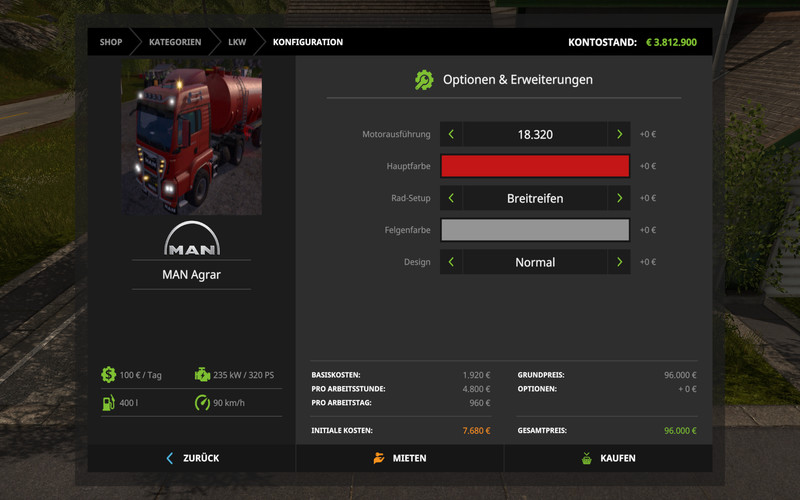The width and height of the screenshot is (800, 500).
Task: Click the fuel tank capacity icon
Action: tap(108, 403)
